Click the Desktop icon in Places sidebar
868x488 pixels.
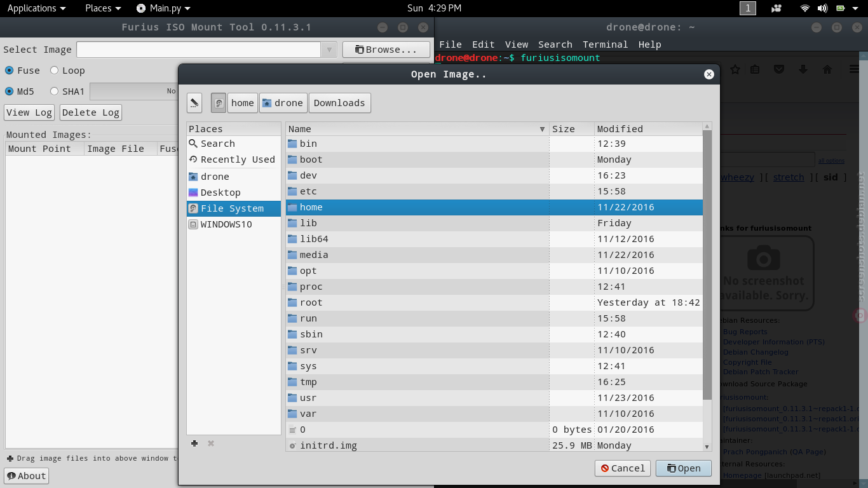pyautogui.click(x=193, y=193)
